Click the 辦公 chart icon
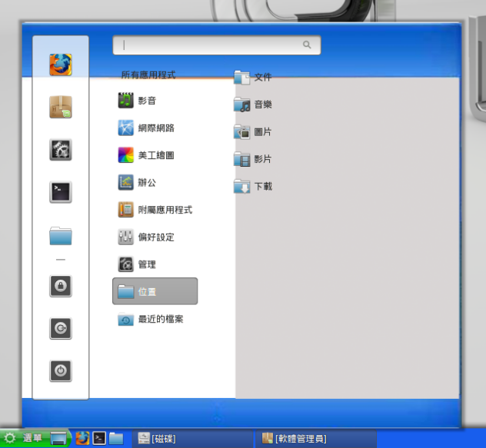 point(126,182)
